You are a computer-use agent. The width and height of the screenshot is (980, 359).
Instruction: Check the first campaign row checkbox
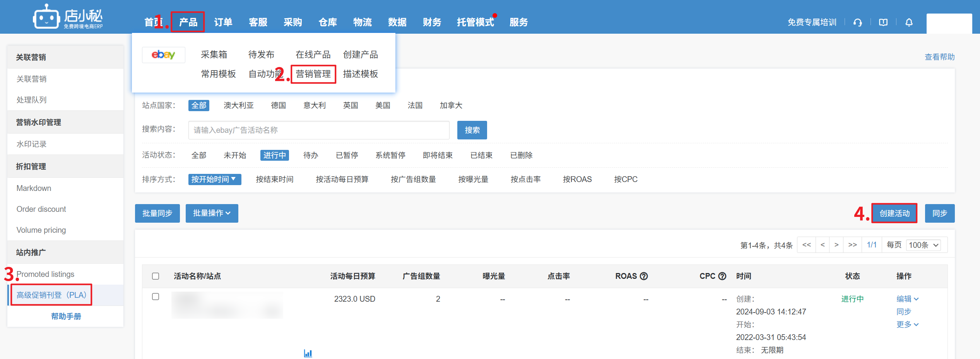coord(156,297)
